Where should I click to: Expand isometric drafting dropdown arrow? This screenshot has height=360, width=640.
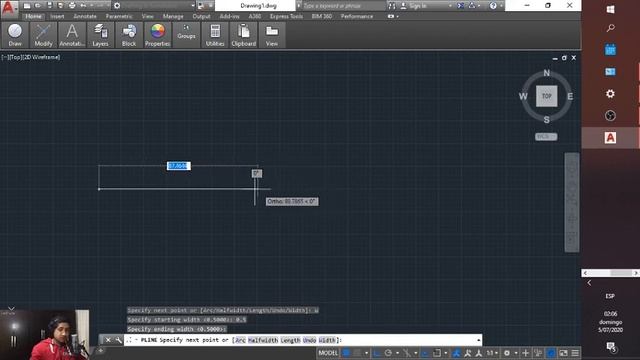416,353
